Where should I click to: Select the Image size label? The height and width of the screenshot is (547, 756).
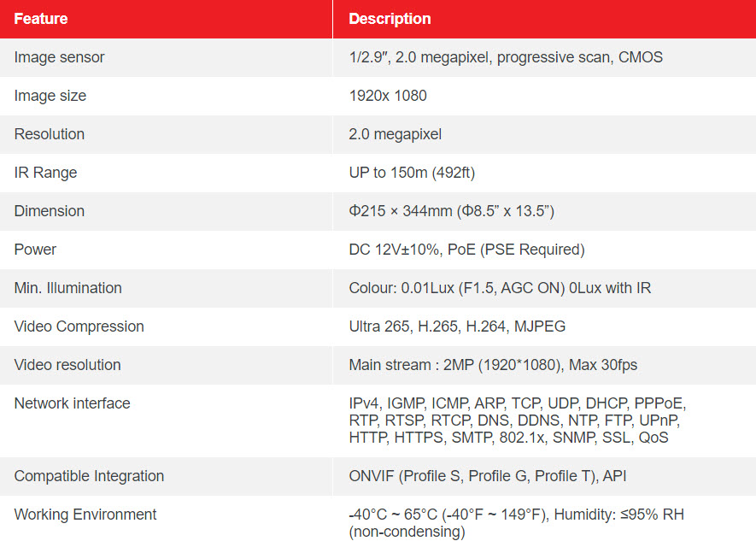(50, 96)
